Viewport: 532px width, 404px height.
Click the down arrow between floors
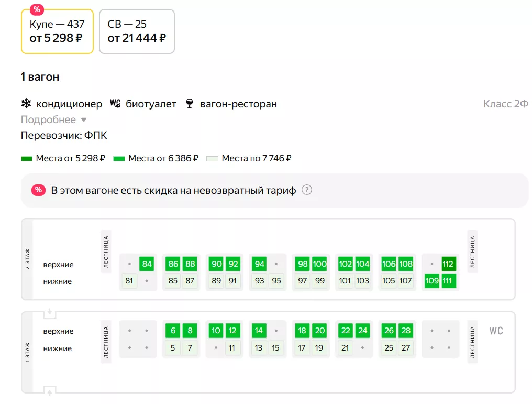pos(50,313)
